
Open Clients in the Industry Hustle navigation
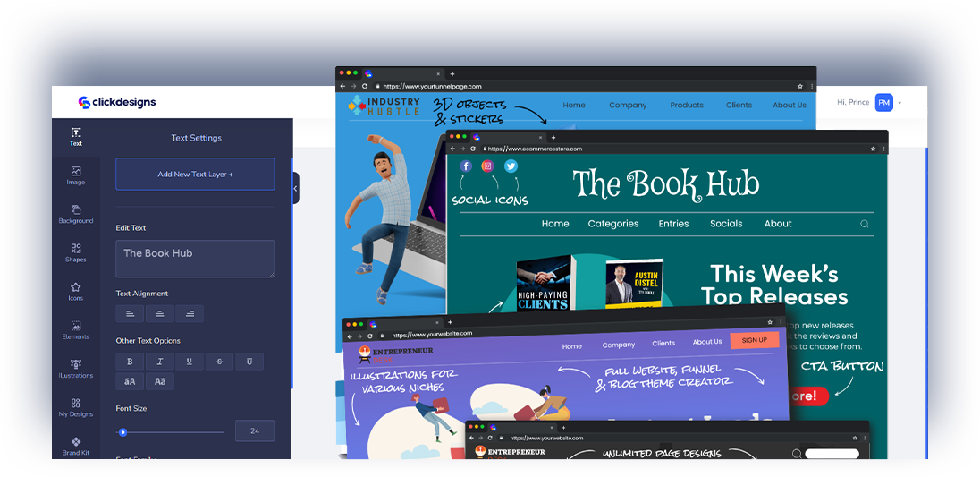coord(739,105)
